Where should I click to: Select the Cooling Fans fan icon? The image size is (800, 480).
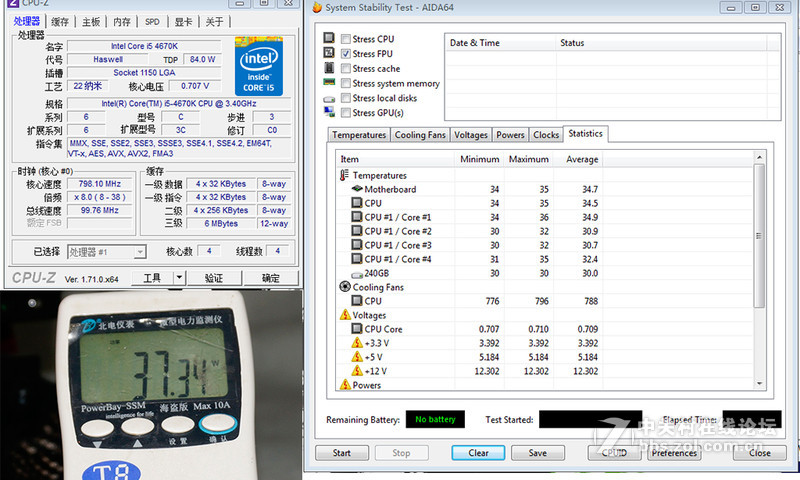(345, 287)
